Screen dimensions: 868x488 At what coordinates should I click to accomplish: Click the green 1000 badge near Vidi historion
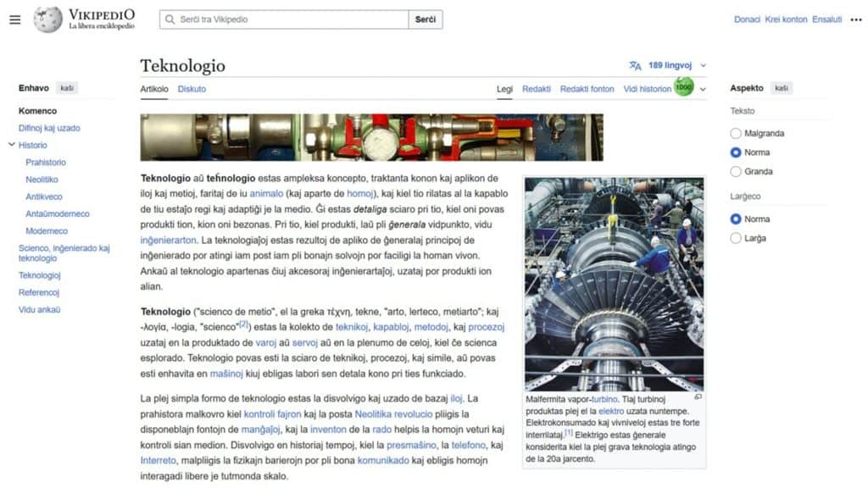click(x=682, y=88)
